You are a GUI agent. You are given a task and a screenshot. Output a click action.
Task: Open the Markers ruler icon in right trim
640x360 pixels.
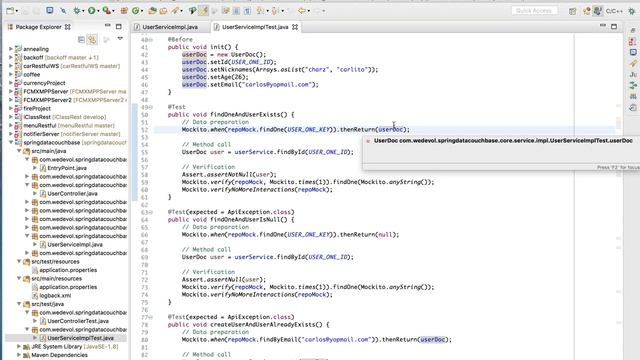point(633,96)
